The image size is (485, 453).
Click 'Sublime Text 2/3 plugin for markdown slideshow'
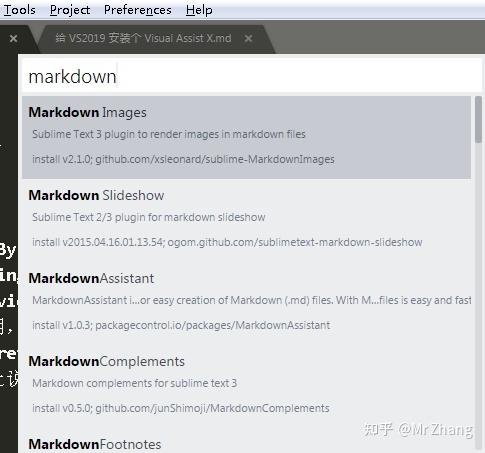tap(149, 217)
